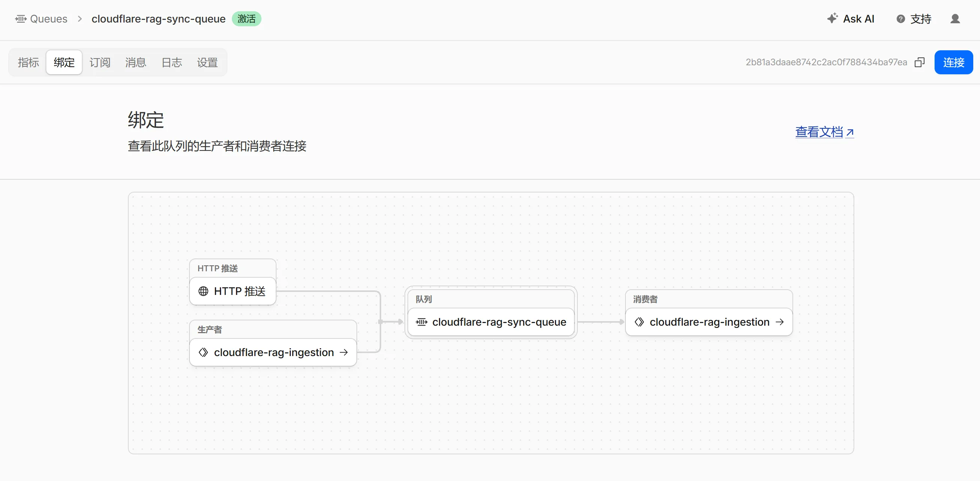Click the blue 连接 button
Image resolution: width=980 pixels, height=481 pixels.
[953, 62]
